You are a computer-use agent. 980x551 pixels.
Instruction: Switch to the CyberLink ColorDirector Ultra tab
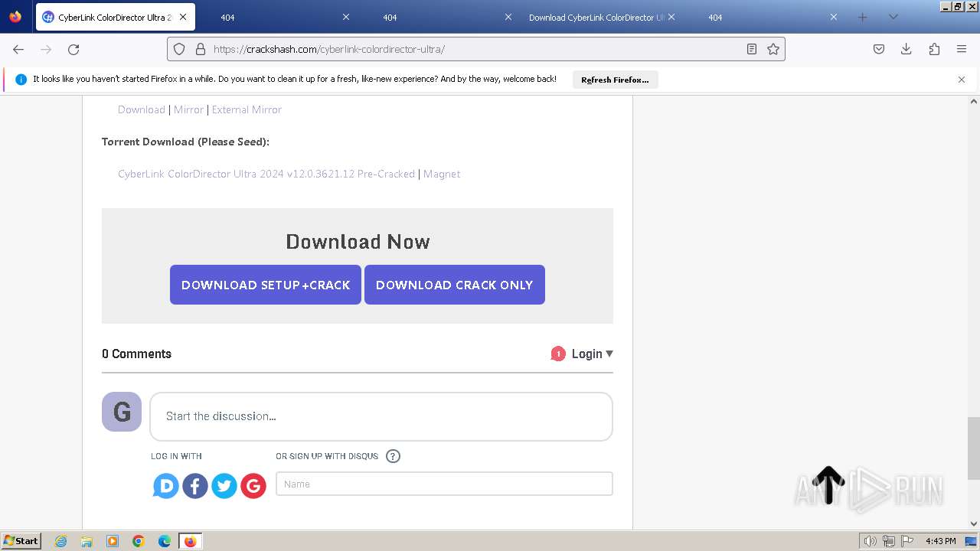[115, 17]
